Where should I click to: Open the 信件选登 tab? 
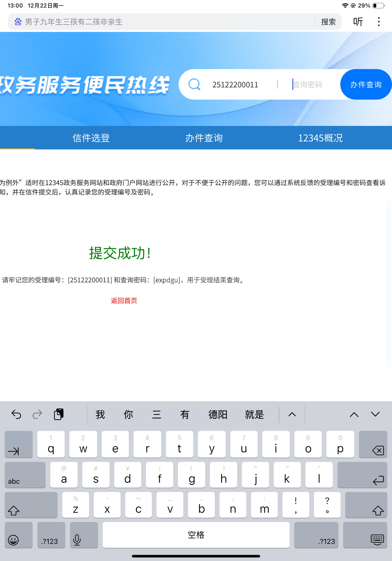(91, 138)
